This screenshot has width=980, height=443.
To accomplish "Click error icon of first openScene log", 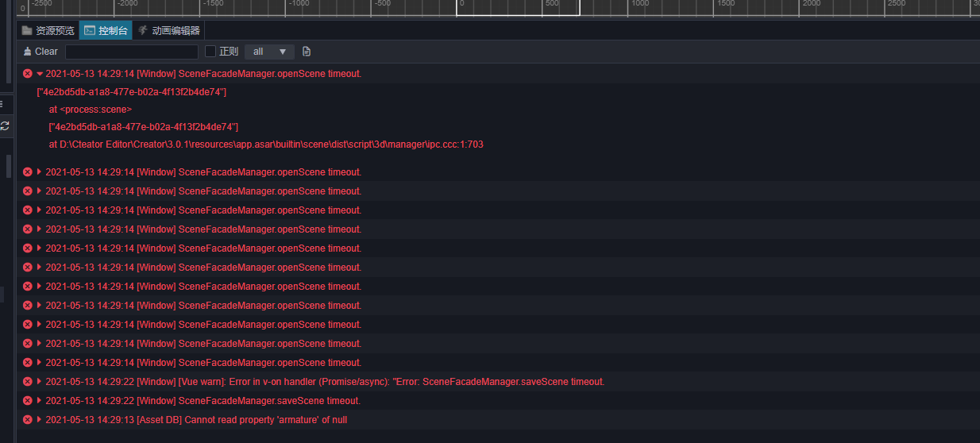I will 28,74.
